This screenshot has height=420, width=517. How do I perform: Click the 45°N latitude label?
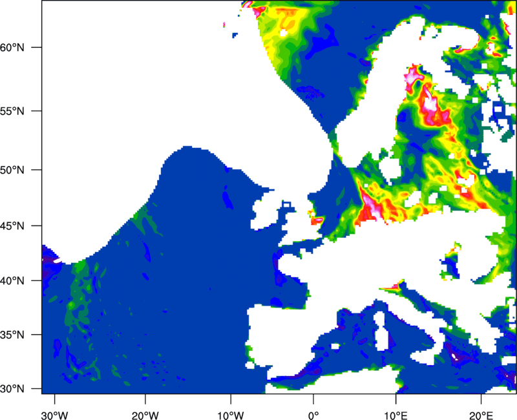click(12, 226)
